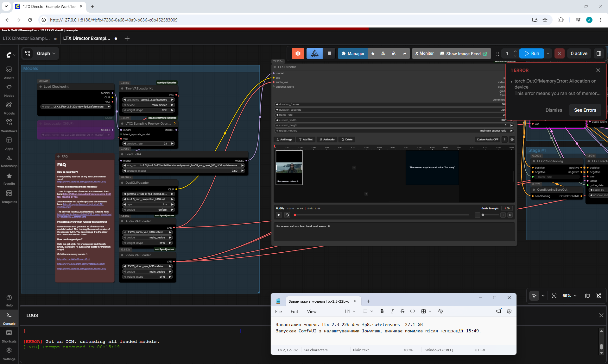Click Notepad's Bold formatting icon
The width and height of the screenshot is (608, 364).
coord(382,311)
